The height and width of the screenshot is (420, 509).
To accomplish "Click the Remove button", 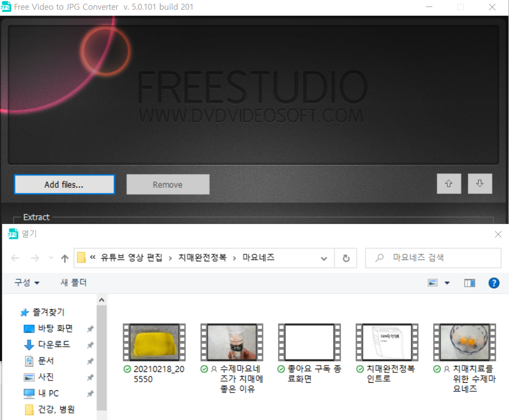I will coord(168,185).
